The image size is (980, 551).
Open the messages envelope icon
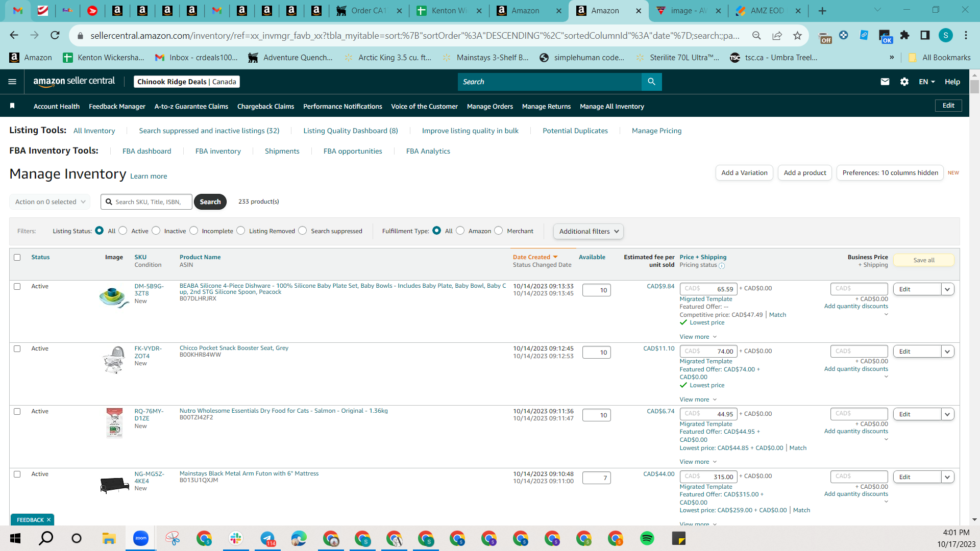[885, 82]
